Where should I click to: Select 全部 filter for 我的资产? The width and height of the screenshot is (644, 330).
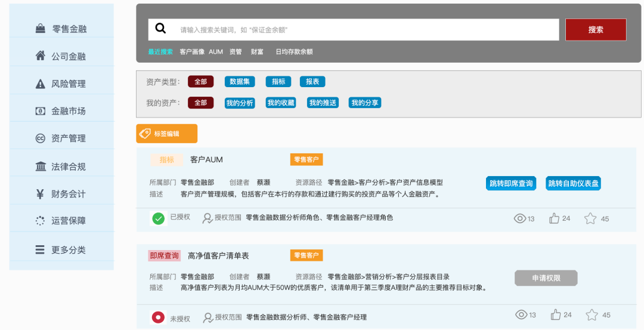[201, 103]
